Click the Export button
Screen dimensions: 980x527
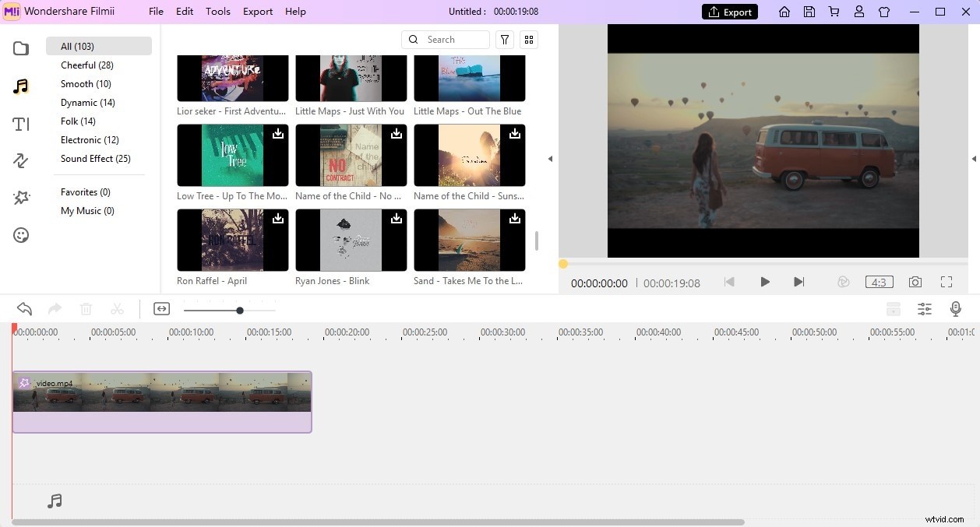(x=729, y=12)
